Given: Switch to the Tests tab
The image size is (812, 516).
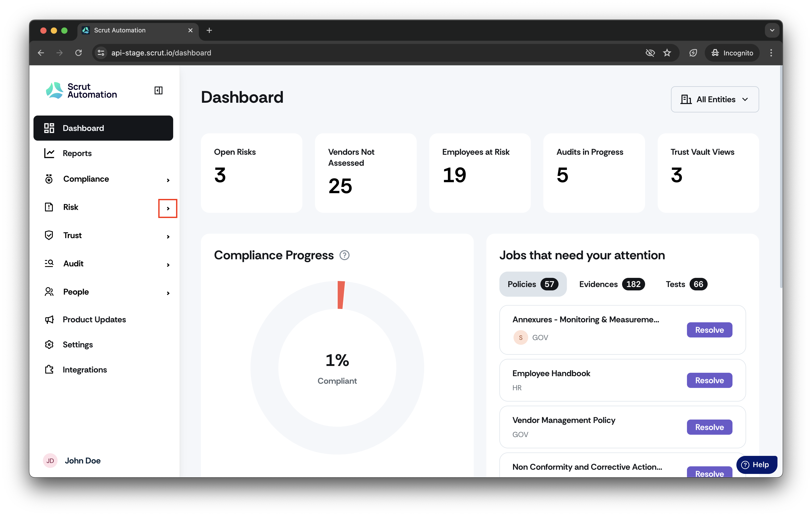Looking at the screenshot, I should tap(686, 284).
